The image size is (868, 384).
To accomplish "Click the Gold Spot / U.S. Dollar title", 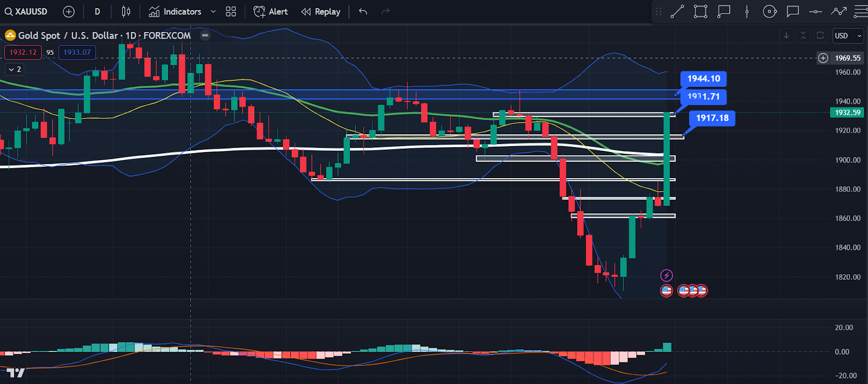I will 68,35.
